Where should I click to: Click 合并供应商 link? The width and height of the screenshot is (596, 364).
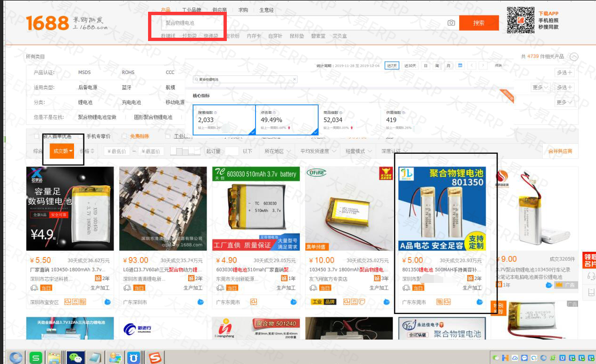pyautogui.click(x=560, y=151)
